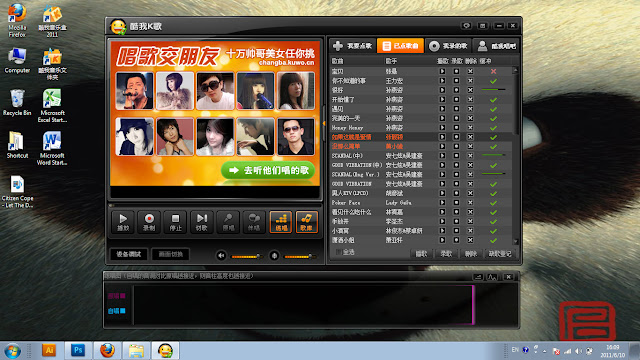This screenshot has width=640, height=360.
Task: Play the SCANDAL(中) song row
Action: [442, 156]
